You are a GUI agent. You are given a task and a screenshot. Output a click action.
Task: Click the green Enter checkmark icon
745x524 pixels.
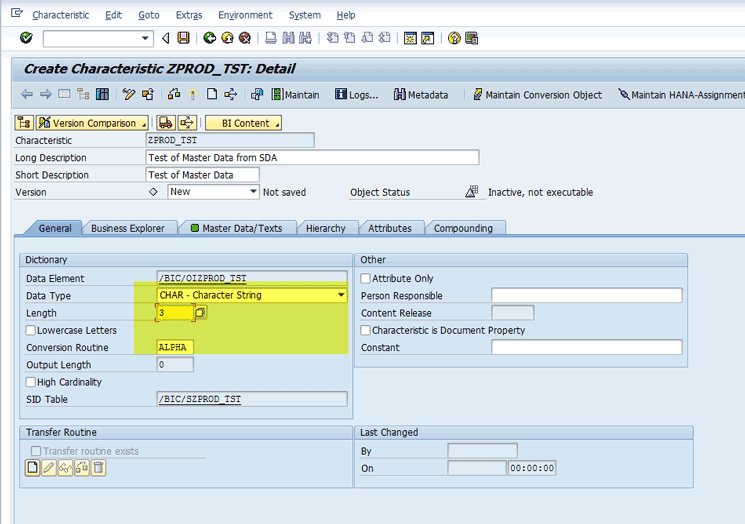pos(26,38)
